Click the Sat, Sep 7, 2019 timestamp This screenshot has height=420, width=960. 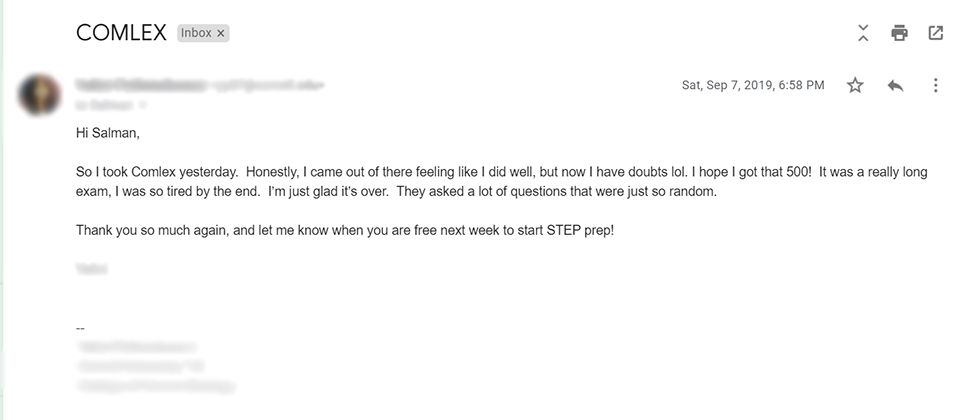tap(753, 85)
